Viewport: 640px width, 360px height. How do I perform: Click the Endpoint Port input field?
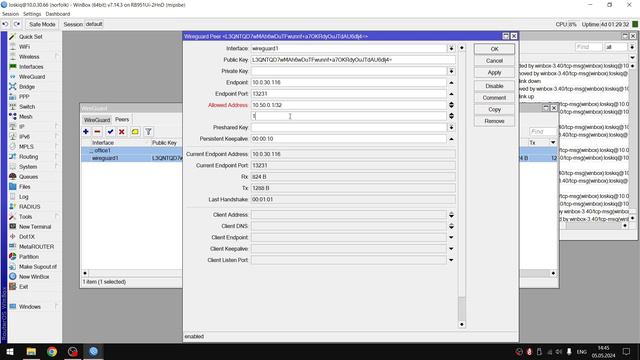(x=349, y=94)
